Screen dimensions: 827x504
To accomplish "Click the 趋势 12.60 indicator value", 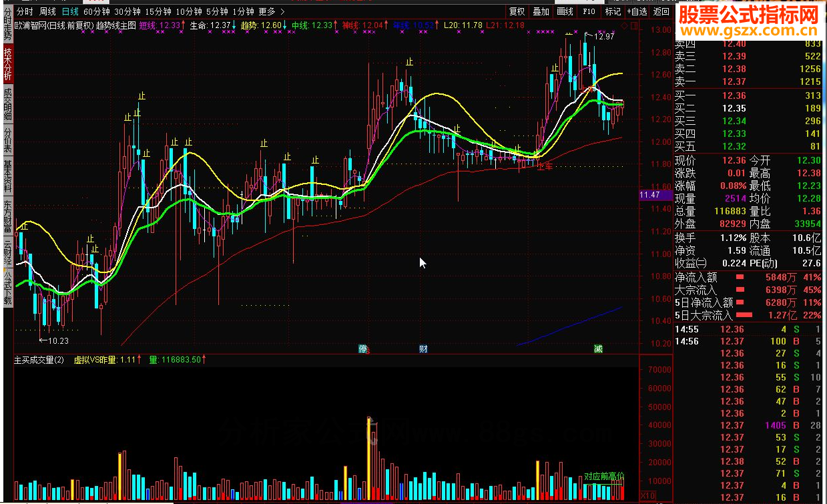I will pos(264,25).
